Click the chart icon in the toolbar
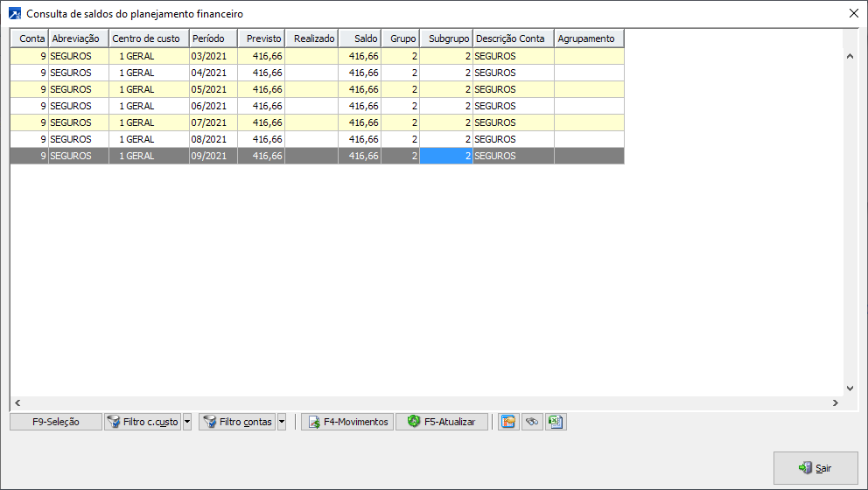868x490 pixels. tap(507, 422)
